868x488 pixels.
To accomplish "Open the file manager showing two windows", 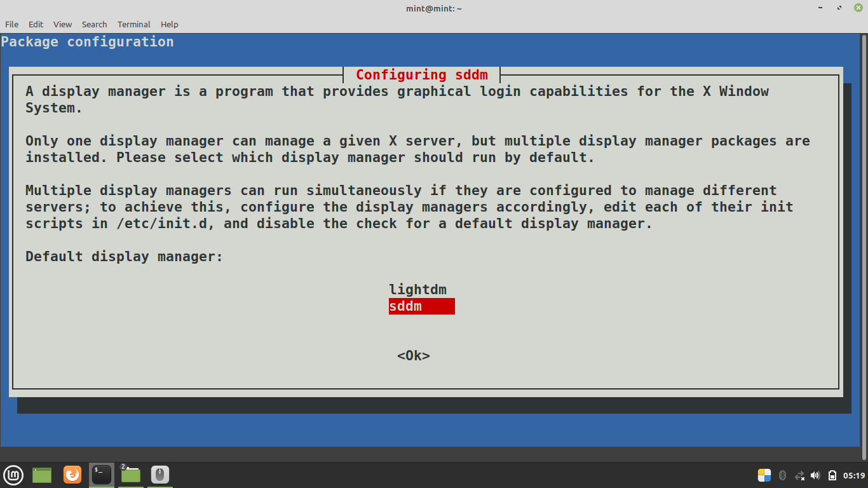I will click(130, 475).
